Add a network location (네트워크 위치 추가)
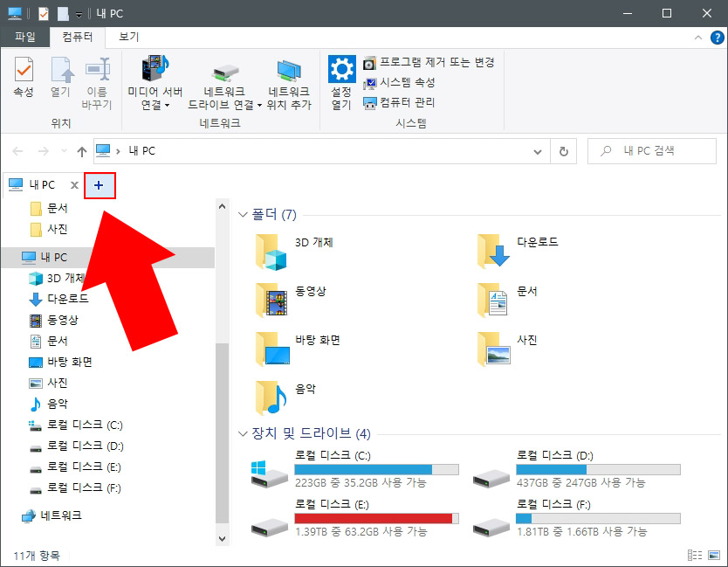Screen dimensions: 728x567 (x=289, y=85)
